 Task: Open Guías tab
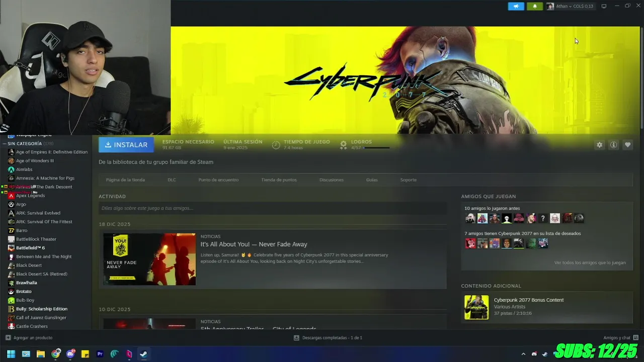pos(372,179)
